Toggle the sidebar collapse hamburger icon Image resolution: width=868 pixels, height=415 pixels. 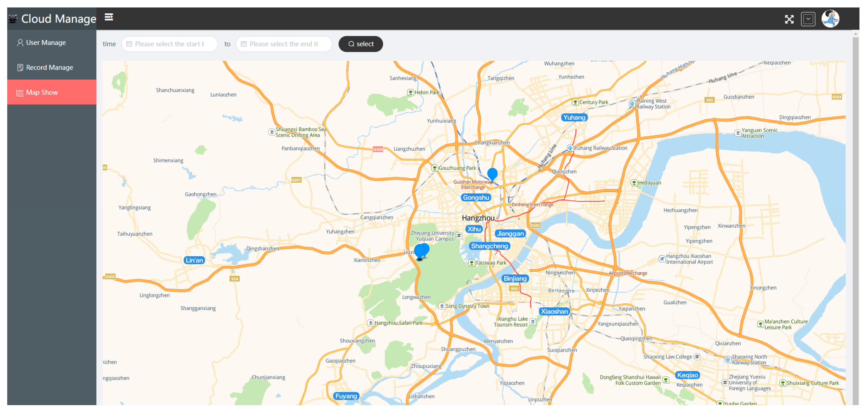click(x=108, y=17)
